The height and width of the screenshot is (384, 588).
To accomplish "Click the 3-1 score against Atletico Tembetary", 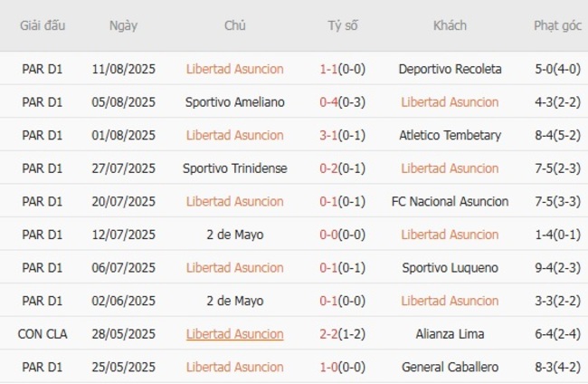I will (328, 135).
